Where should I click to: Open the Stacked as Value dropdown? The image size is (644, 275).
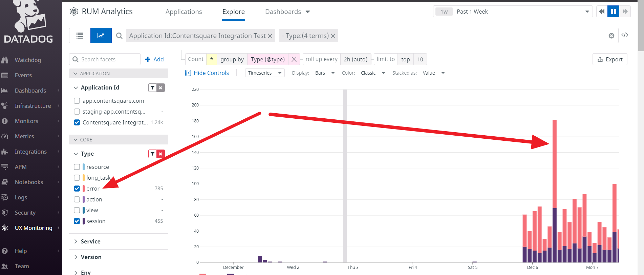click(x=433, y=73)
